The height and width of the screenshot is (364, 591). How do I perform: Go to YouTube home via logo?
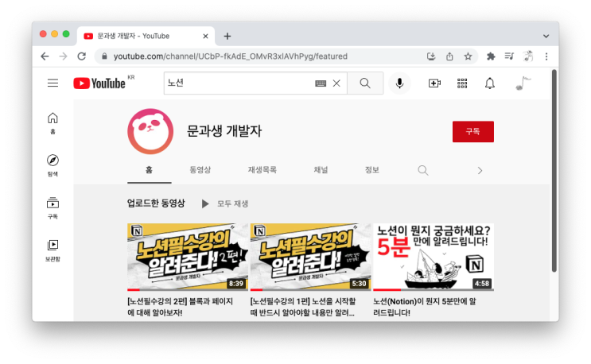pos(99,83)
